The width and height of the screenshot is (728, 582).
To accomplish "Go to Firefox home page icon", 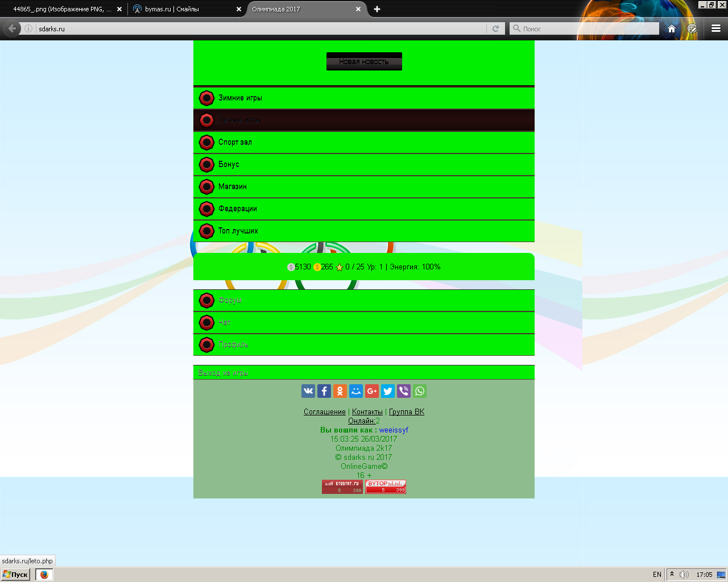I will (672, 28).
